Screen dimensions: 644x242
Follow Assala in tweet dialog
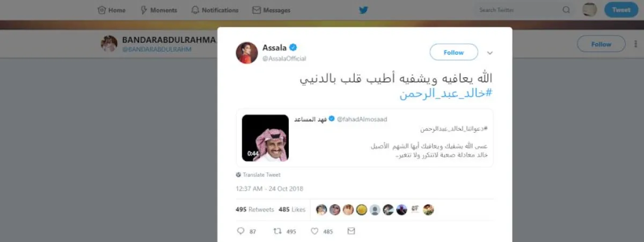[x=453, y=53]
